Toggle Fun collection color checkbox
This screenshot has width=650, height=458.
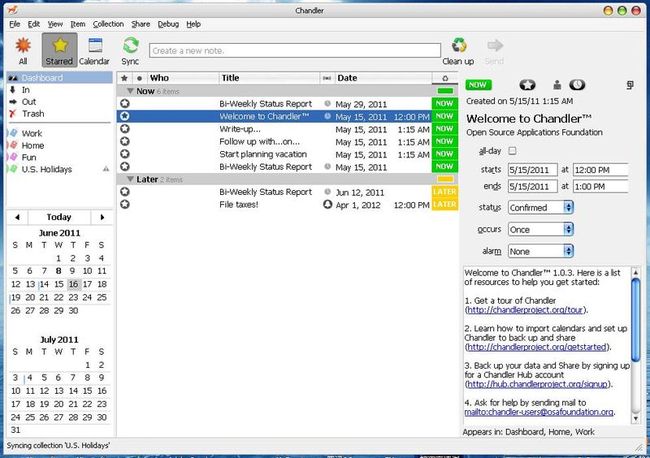coord(13,158)
